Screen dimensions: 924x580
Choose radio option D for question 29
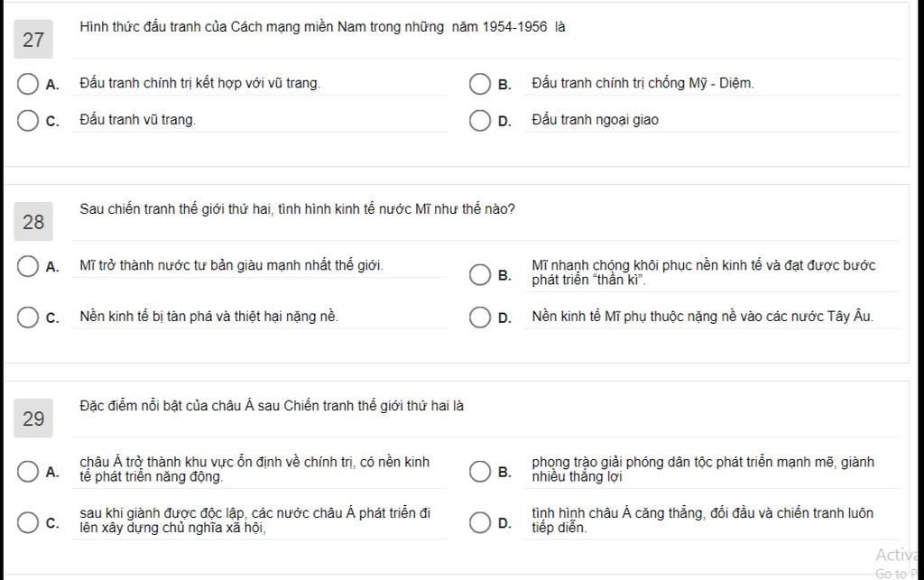point(480,521)
